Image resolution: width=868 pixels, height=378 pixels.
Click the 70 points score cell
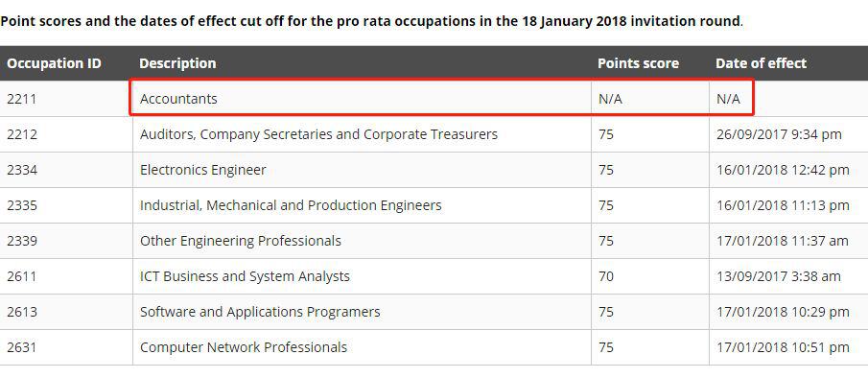(606, 276)
